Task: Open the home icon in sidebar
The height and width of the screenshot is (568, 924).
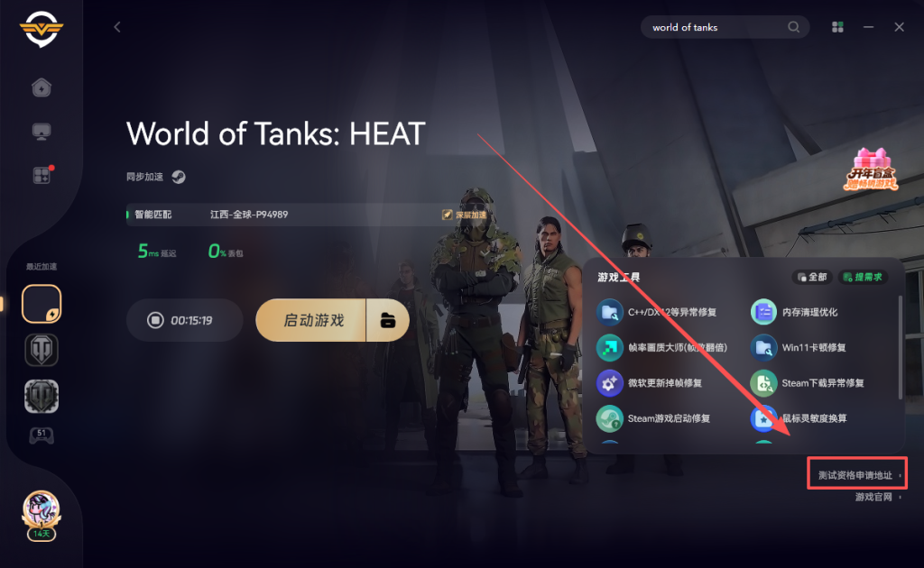Action: pyautogui.click(x=42, y=87)
